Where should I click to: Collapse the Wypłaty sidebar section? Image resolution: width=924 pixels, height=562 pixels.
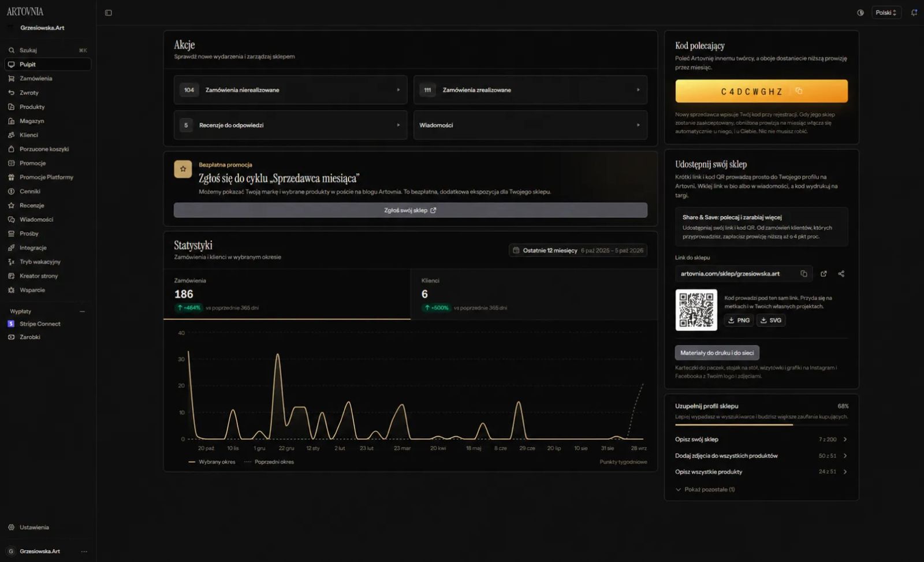tap(82, 311)
